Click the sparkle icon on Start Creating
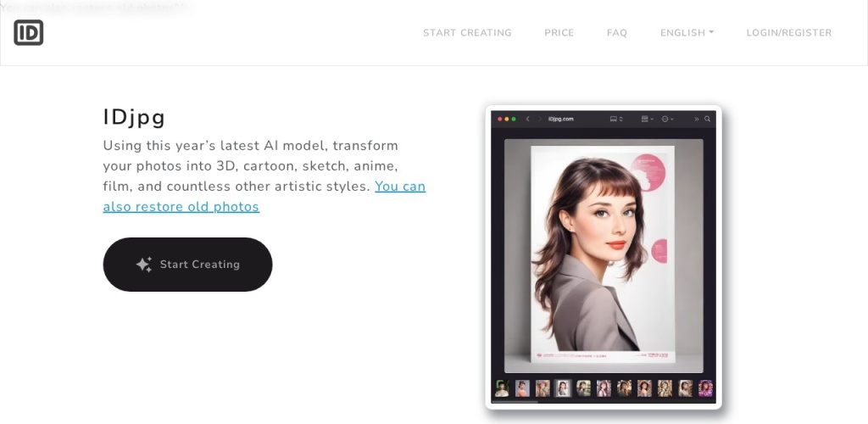 [x=144, y=265]
